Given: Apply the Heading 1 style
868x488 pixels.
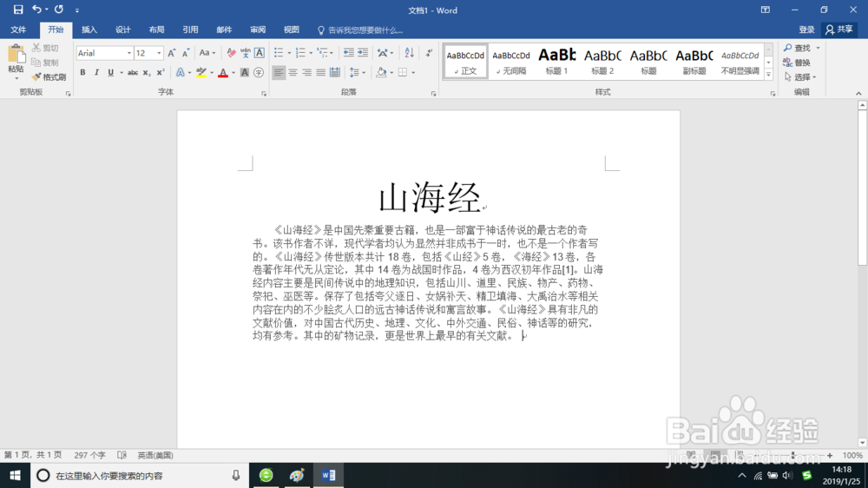Looking at the screenshot, I should [x=557, y=61].
